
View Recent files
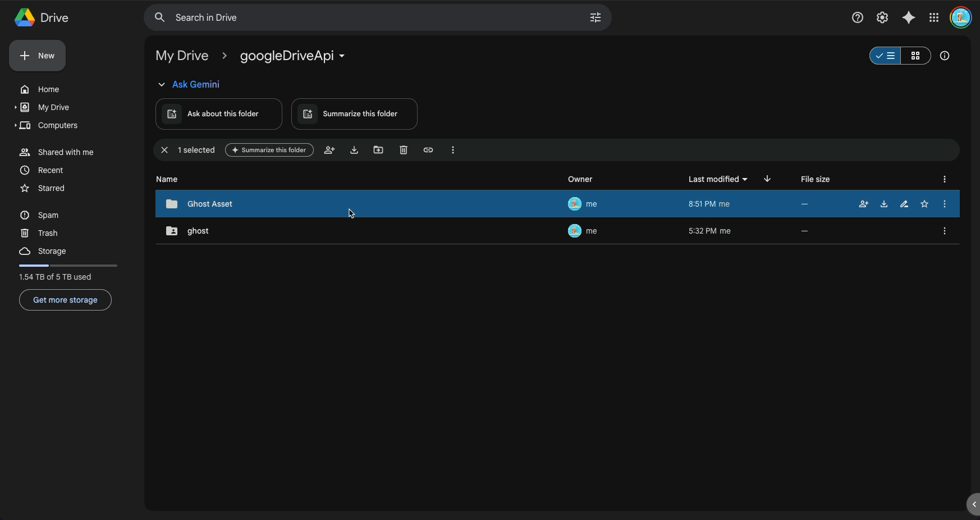pos(51,170)
